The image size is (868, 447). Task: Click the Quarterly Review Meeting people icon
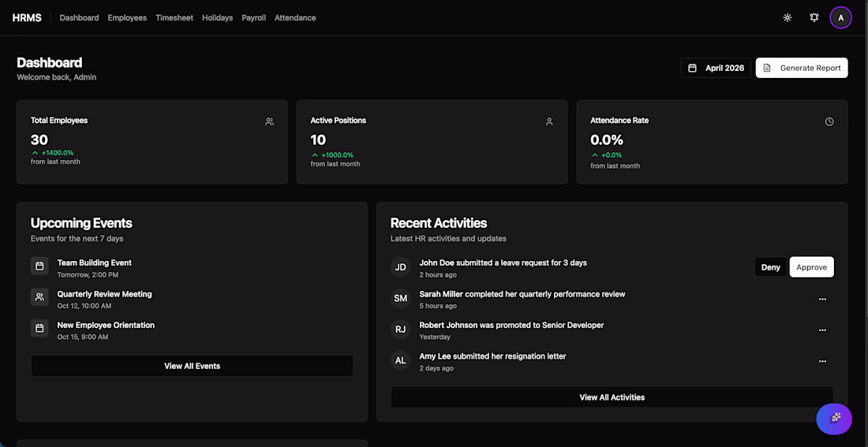click(x=39, y=297)
